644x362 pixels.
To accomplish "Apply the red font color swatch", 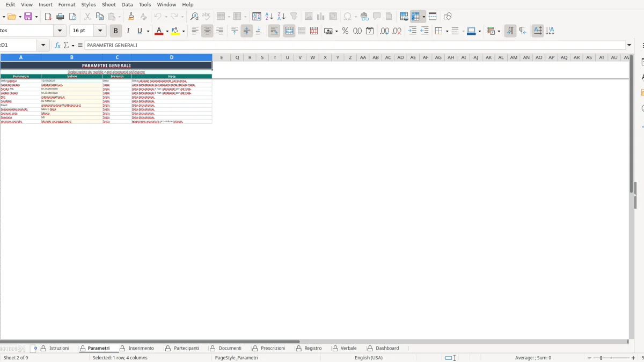I will (x=159, y=31).
